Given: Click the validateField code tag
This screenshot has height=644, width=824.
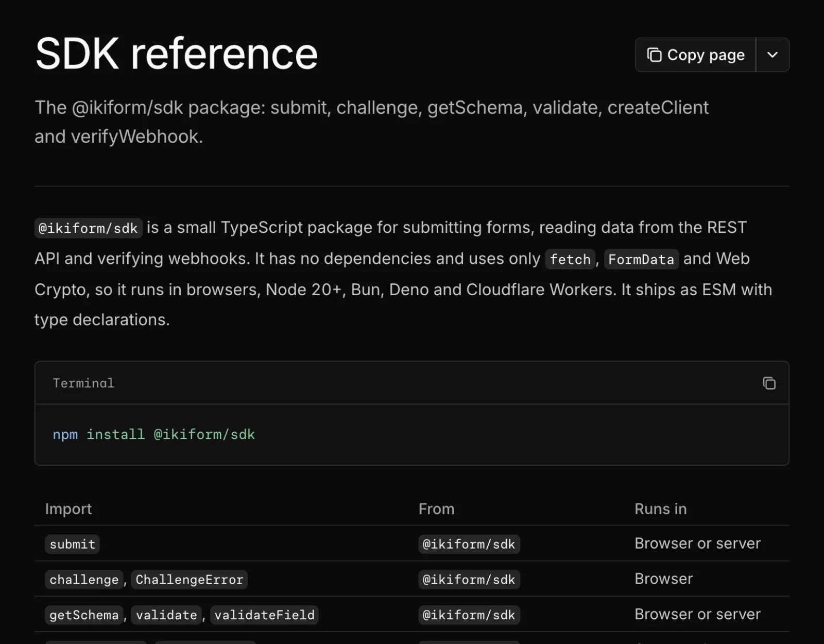Looking at the screenshot, I should coord(264,615).
